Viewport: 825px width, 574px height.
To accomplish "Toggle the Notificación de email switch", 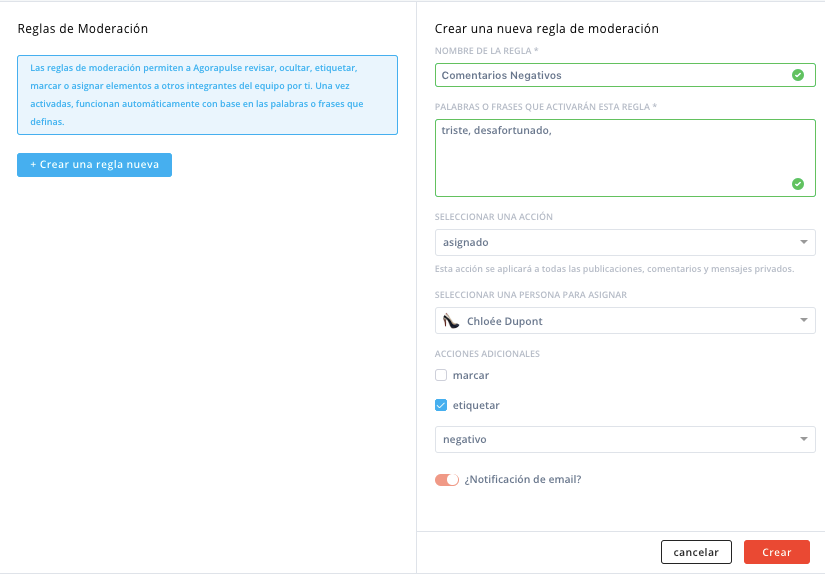I will 447,480.
